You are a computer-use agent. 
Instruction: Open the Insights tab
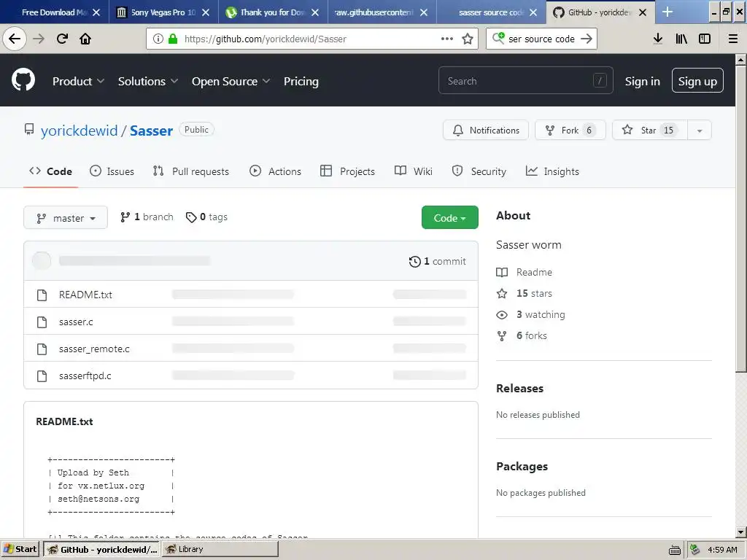tap(553, 171)
